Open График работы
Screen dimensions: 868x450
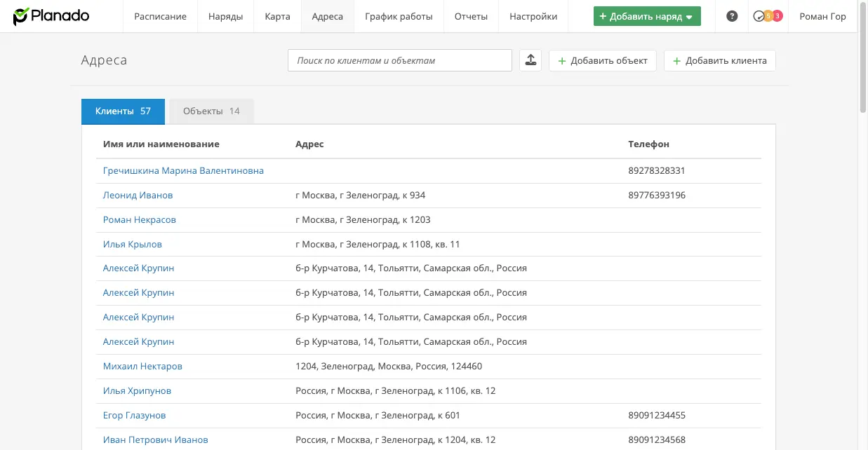tap(399, 16)
